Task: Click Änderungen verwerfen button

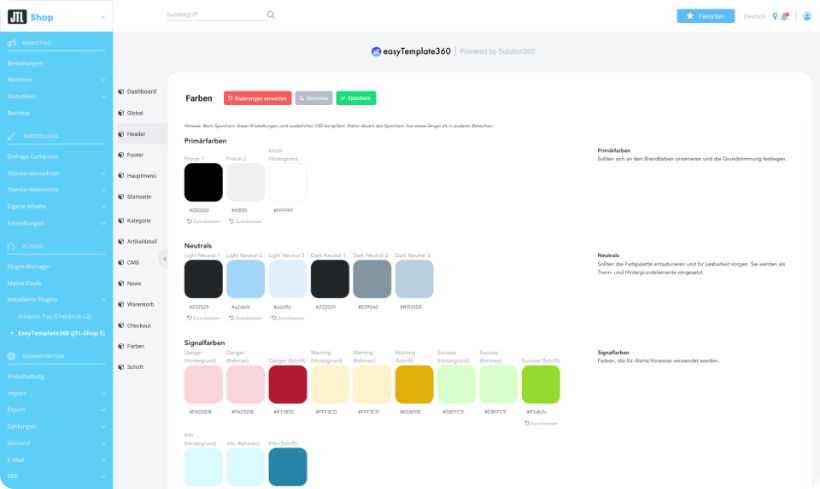Action: [x=258, y=98]
